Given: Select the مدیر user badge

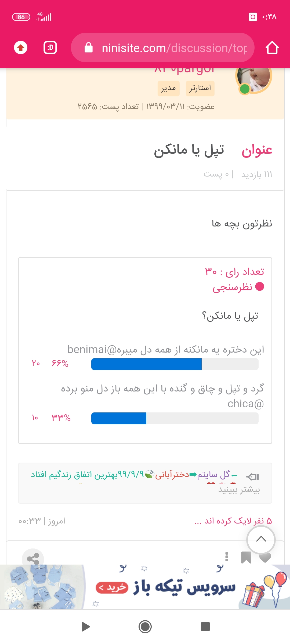Looking at the screenshot, I should click(x=168, y=88).
